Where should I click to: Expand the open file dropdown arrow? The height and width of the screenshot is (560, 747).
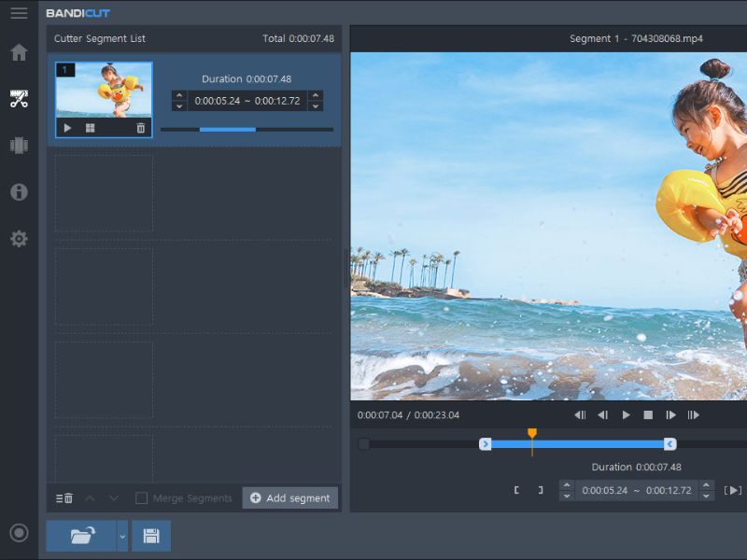click(122, 536)
